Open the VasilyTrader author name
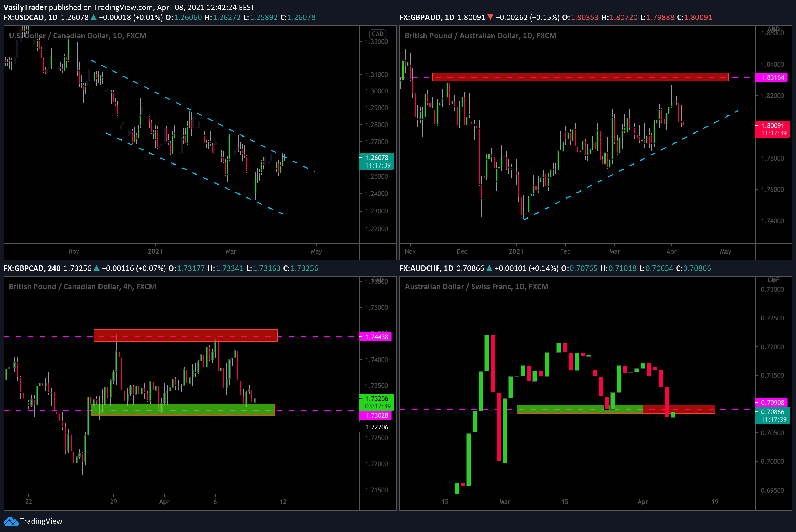 25,8
